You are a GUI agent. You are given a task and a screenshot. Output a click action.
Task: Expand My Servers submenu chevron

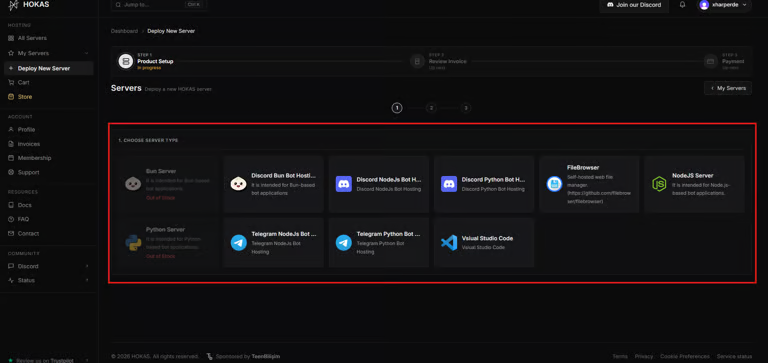tap(86, 53)
